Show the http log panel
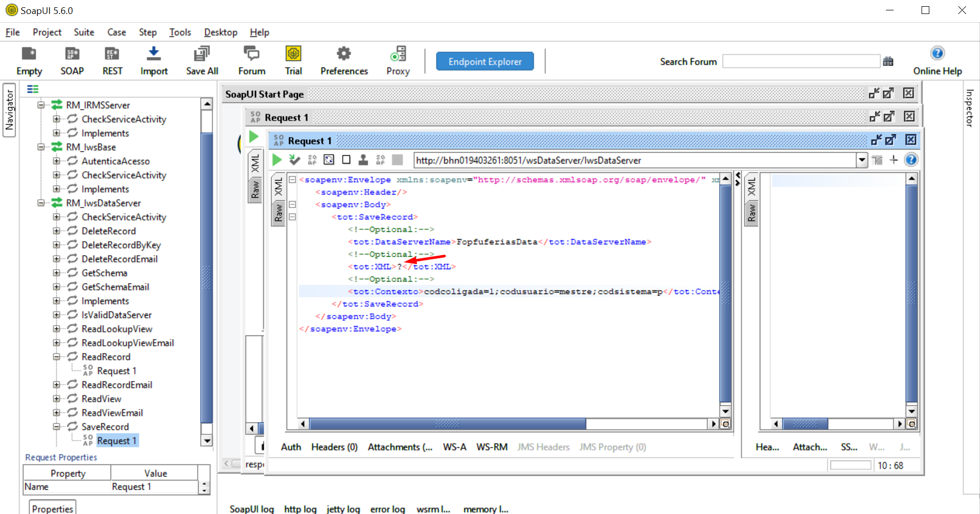980x514 pixels. pyautogui.click(x=300, y=509)
